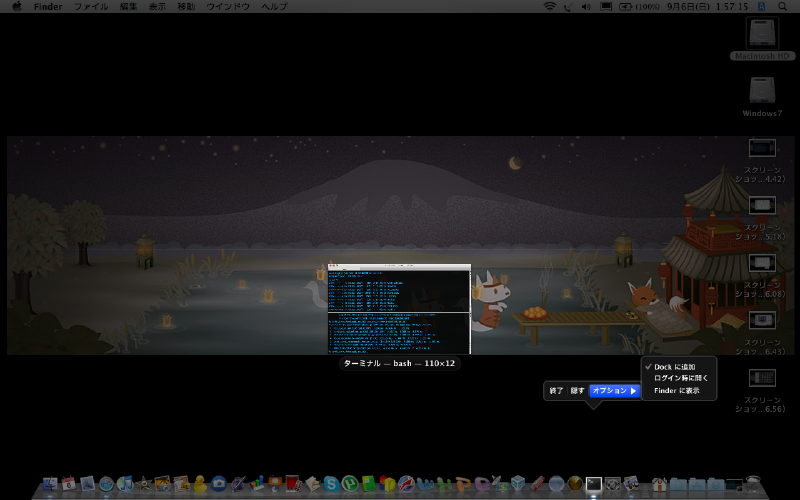The width and height of the screenshot is (800, 500).
Task: Open Terminal icon in the Dock
Action: tap(593, 483)
